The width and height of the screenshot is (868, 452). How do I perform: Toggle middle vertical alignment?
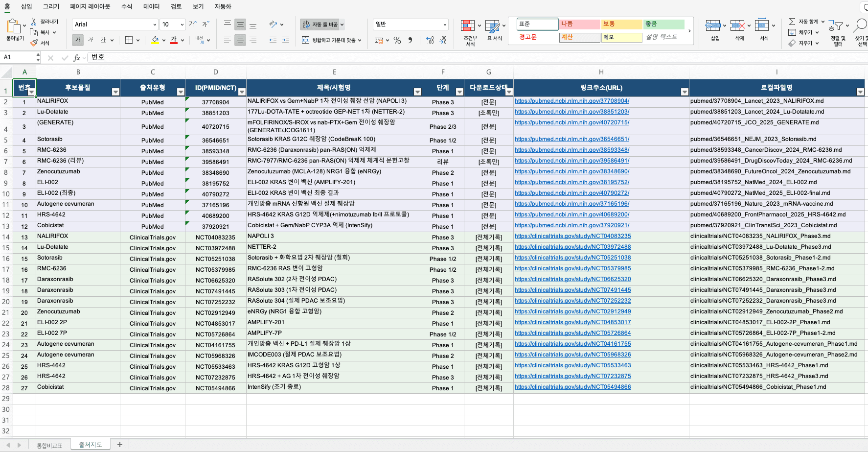[x=240, y=24]
